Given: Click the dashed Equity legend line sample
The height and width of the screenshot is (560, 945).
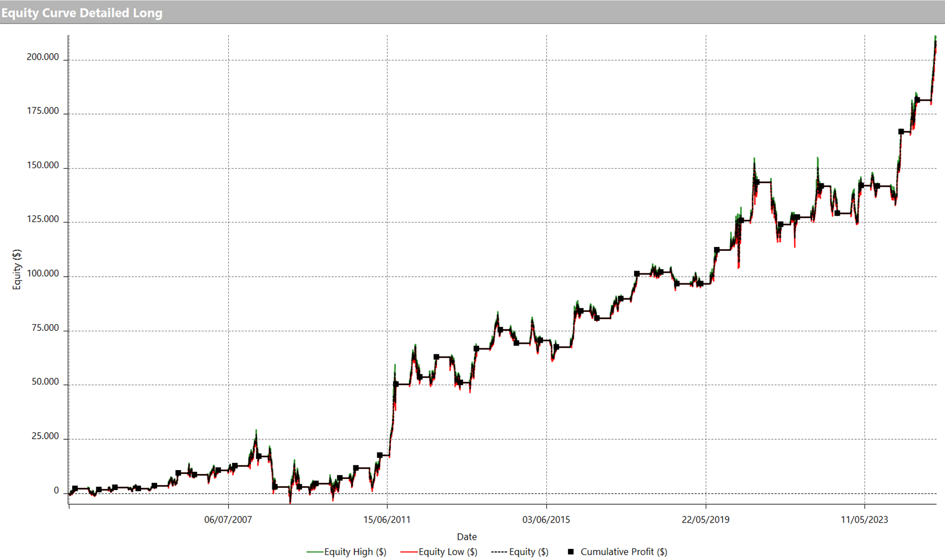Looking at the screenshot, I should [499, 552].
